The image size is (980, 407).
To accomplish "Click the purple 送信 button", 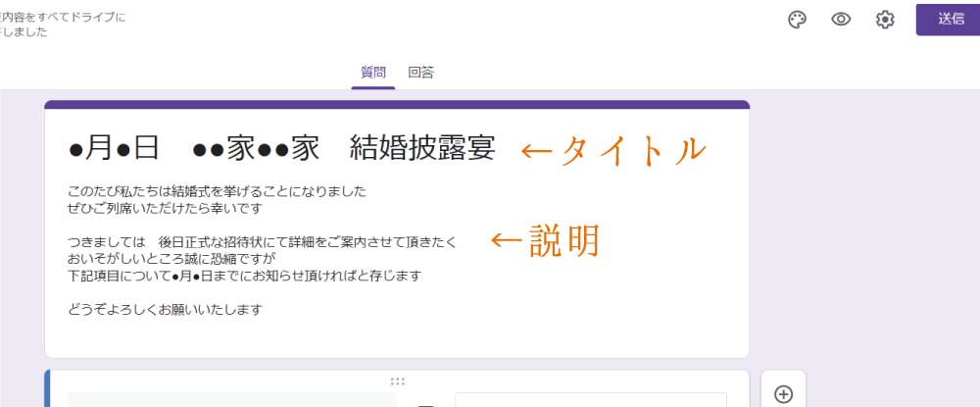I will (947, 20).
